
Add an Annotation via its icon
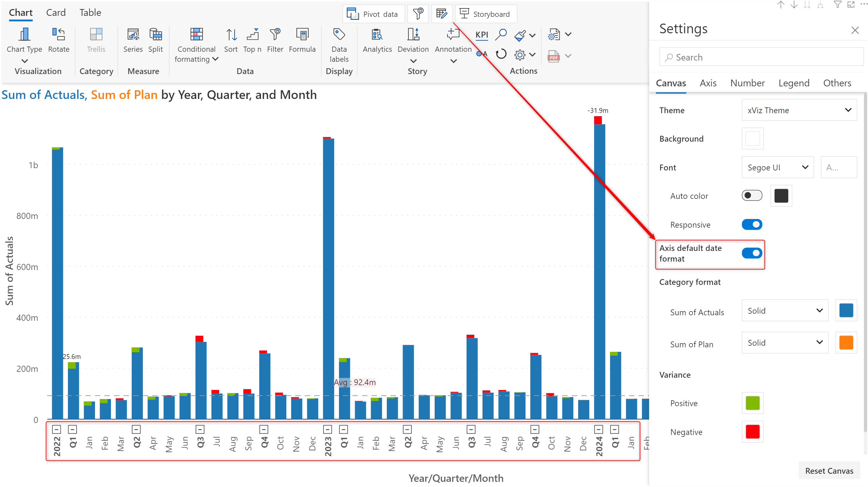tap(453, 34)
